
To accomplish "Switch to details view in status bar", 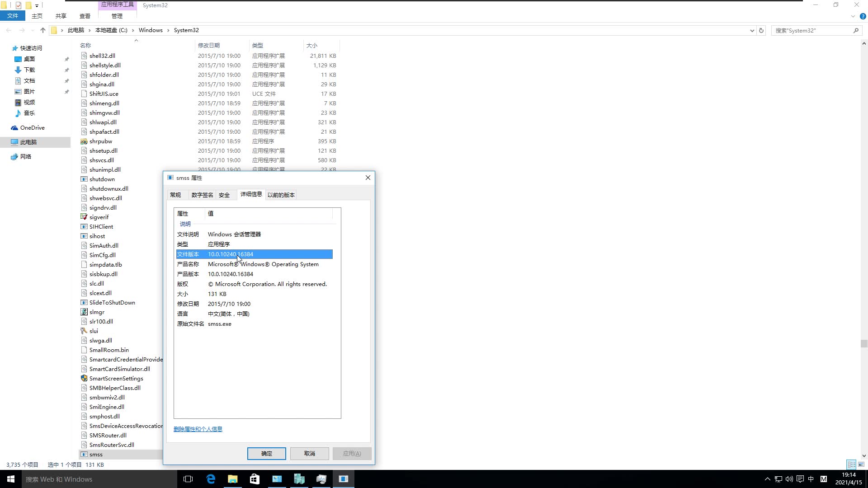I will 852,465.
